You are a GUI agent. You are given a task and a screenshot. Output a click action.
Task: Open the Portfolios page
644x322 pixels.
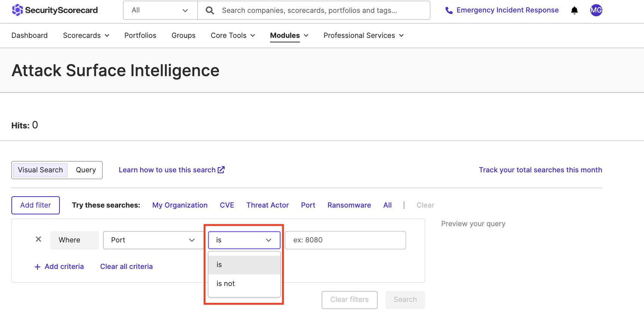(x=140, y=35)
